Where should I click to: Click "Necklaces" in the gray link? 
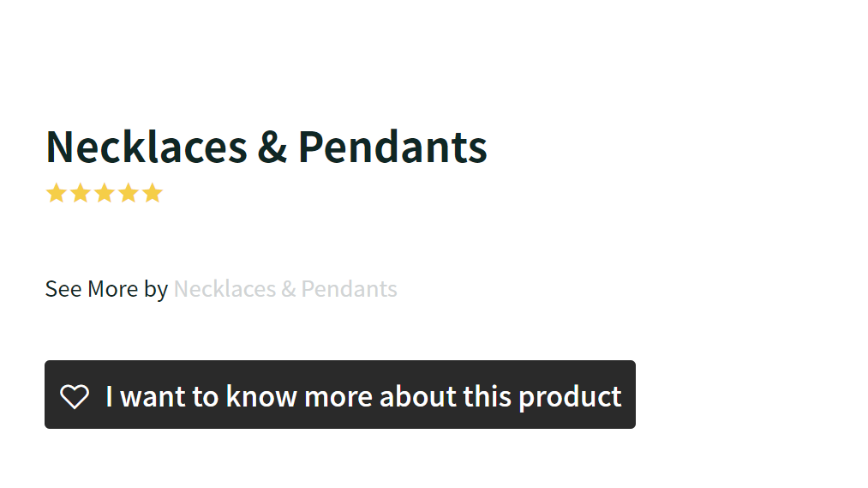pyautogui.click(x=224, y=289)
